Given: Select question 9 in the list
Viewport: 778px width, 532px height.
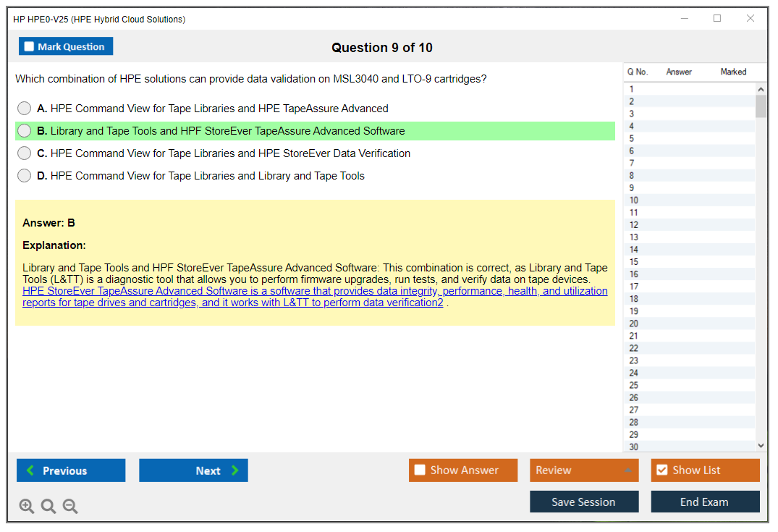Looking at the screenshot, I should click(632, 187).
